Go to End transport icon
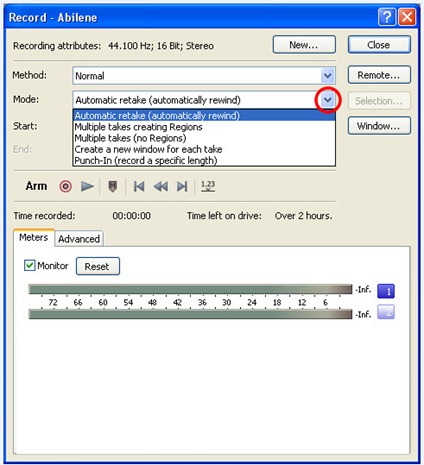This screenshot has height=465, width=424. pyautogui.click(x=182, y=186)
